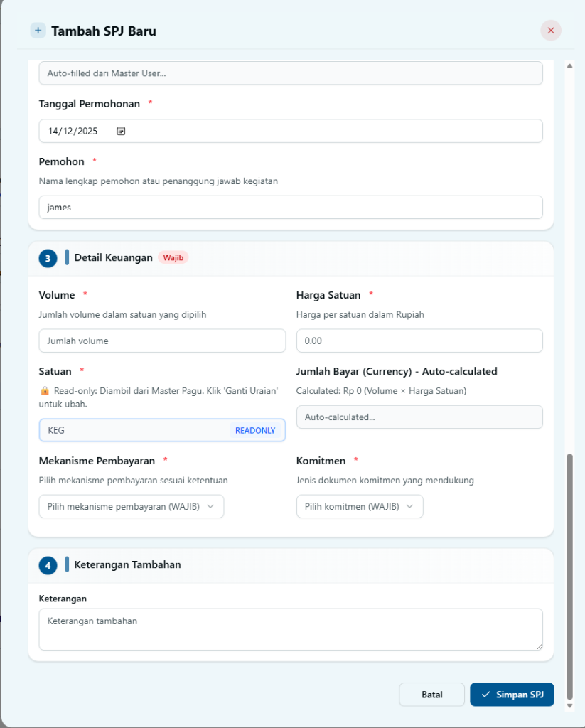Screen dimensions: 585x728
Task: Click the scrollbar down arrow
Action: (569, 705)
